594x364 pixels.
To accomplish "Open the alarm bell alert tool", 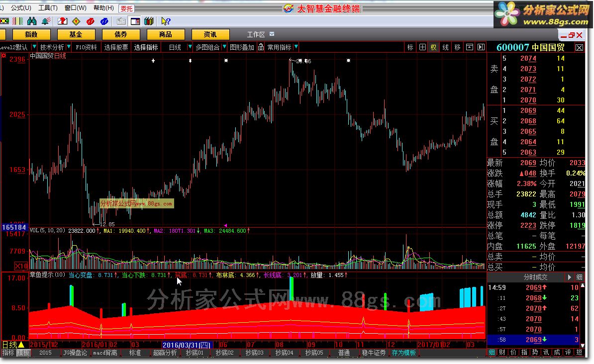I will click(x=46, y=21).
